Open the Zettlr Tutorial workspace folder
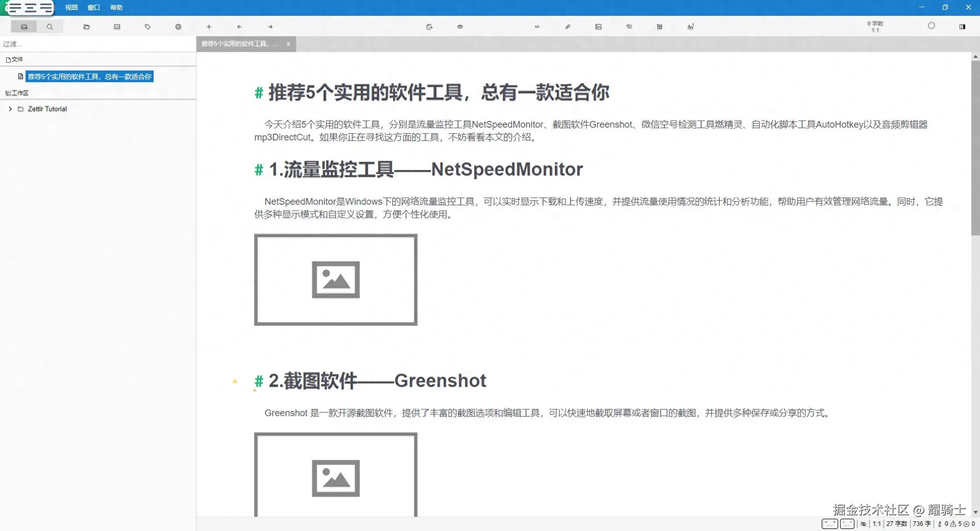This screenshot has width=980, height=531. [47, 109]
